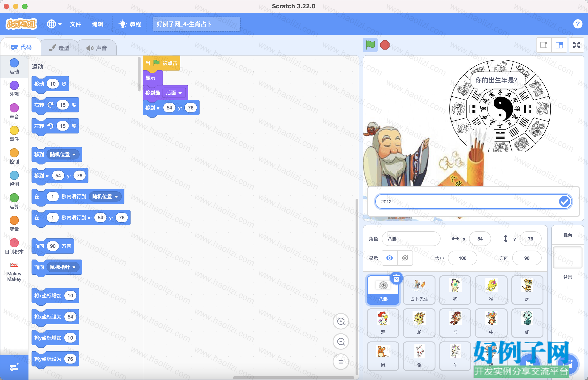
Task: Select the 侦测 sensing category
Action: [x=14, y=178]
